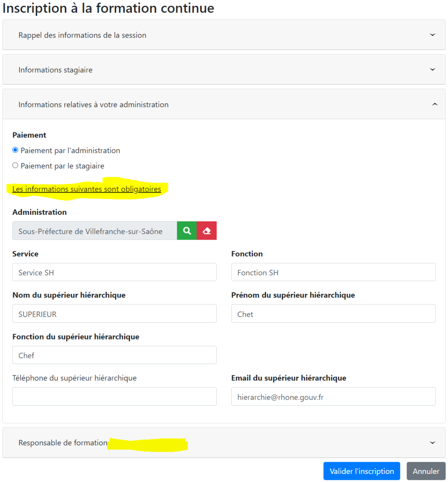The height and width of the screenshot is (482, 448).
Task: Click the Téléphone du supérieur hiérarchique field
Action: pos(114,396)
